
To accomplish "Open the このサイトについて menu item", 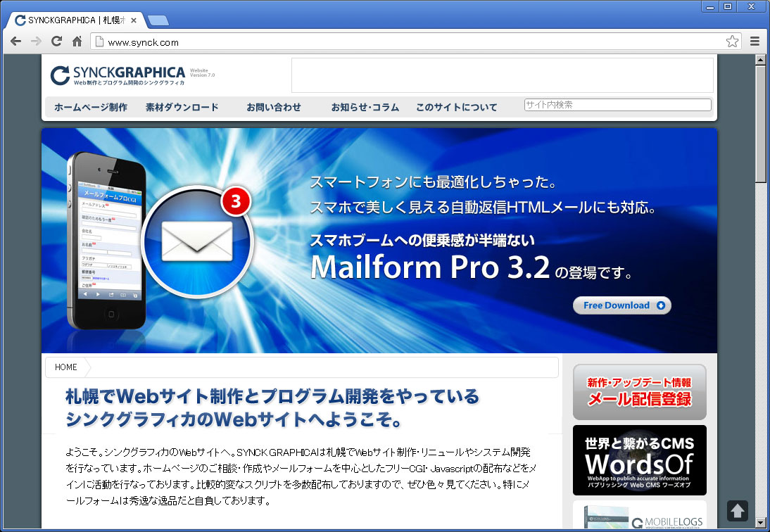I will coord(457,107).
